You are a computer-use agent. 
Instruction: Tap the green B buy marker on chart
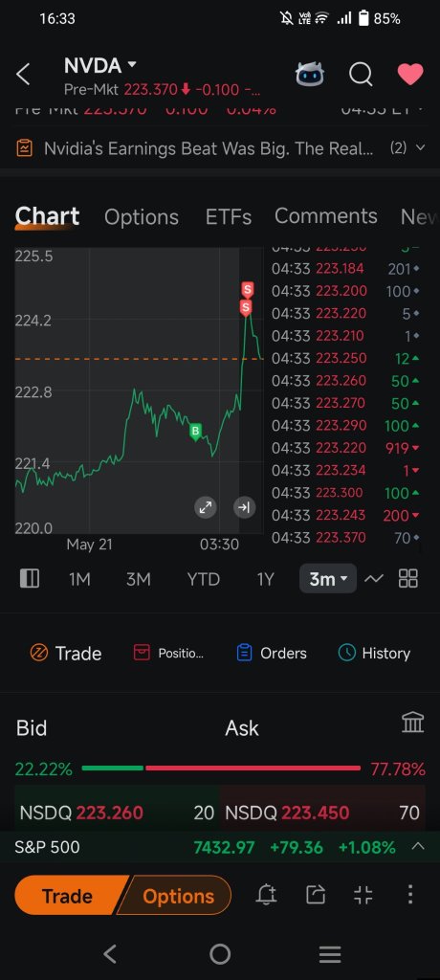pos(195,432)
